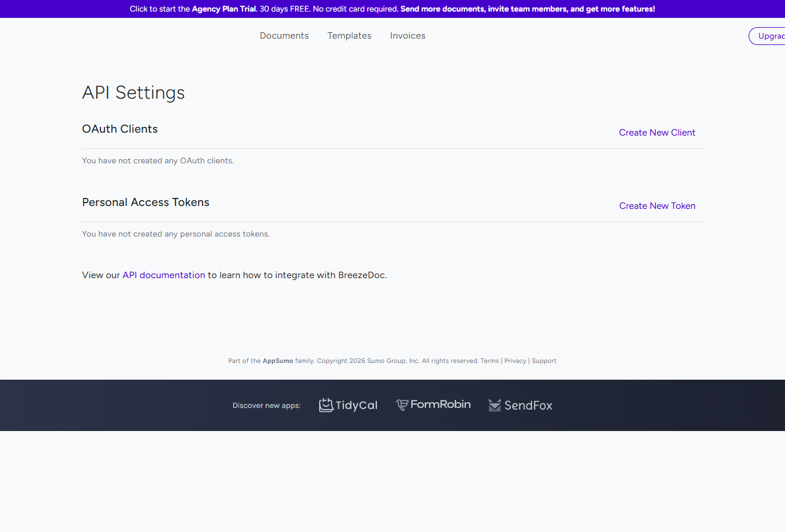Click the TidyCal app link
The image size is (785, 532).
[348, 405]
